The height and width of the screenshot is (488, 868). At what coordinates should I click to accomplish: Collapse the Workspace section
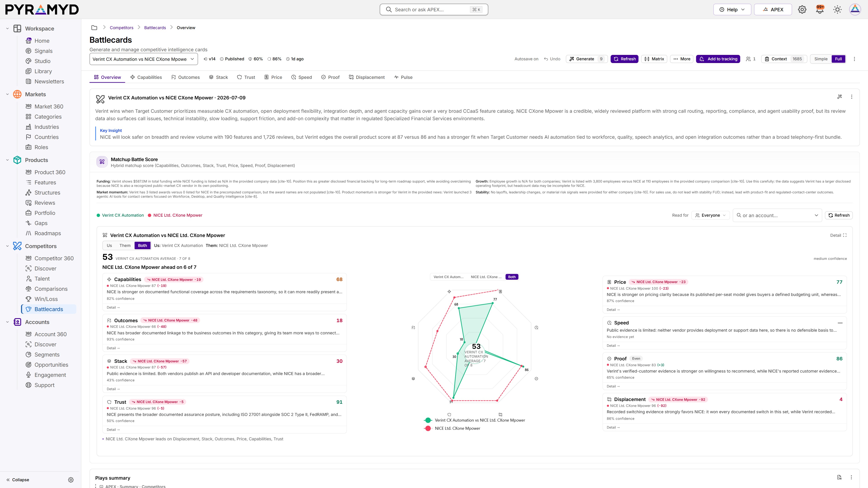[7, 29]
